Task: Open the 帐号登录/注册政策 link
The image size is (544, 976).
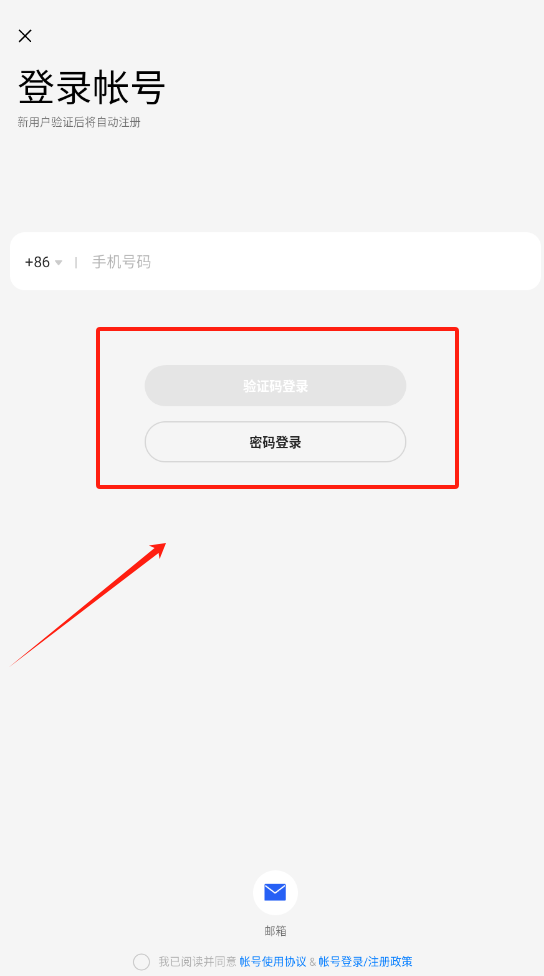Action: [365, 962]
